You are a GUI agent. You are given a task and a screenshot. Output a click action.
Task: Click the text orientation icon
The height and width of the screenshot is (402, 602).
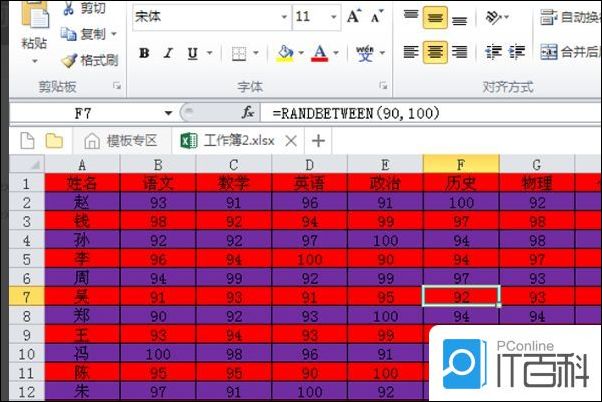[x=494, y=17]
